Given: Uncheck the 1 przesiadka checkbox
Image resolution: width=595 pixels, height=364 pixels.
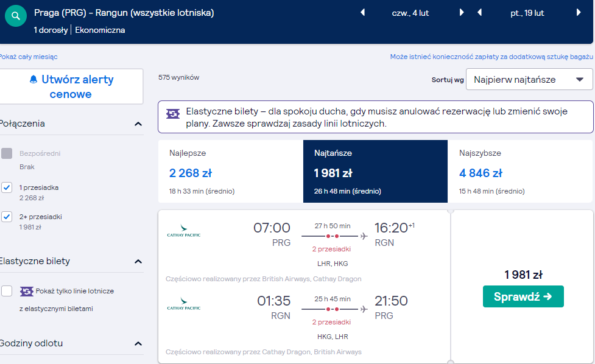Looking at the screenshot, I should coord(7,187).
